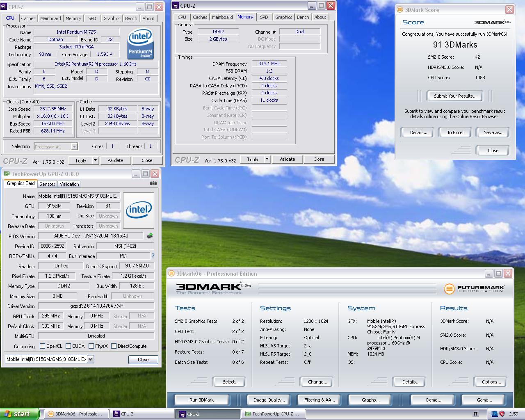525x420 pixels.
Task: Click the BIOS save chip icon in GPU-Z
Action: pyautogui.click(x=150, y=236)
